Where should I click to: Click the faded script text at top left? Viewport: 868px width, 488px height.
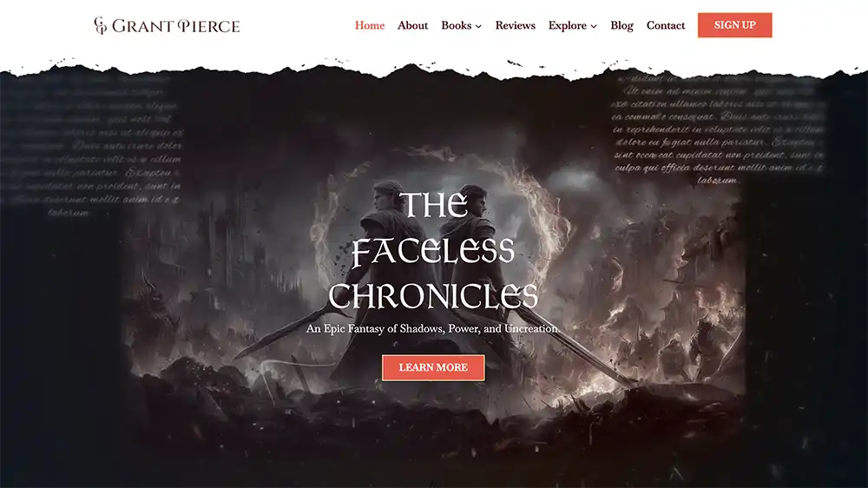91,146
